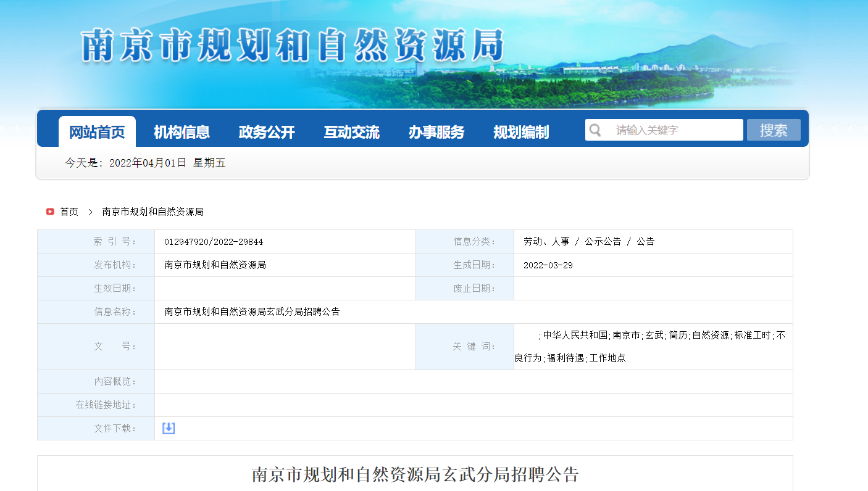Click 南京市规划和自然资源局 in 发布机构 row
This screenshot has height=491, width=868.
tap(215, 265)
